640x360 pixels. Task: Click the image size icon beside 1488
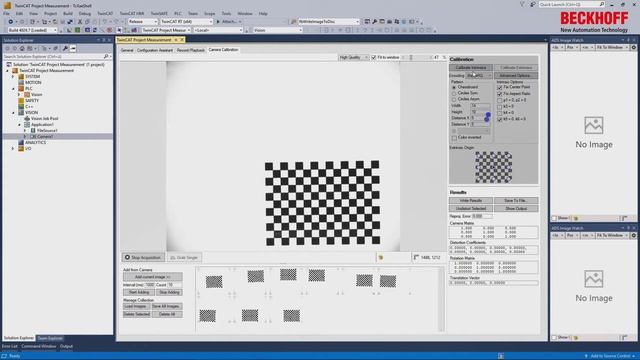(416, 258)
